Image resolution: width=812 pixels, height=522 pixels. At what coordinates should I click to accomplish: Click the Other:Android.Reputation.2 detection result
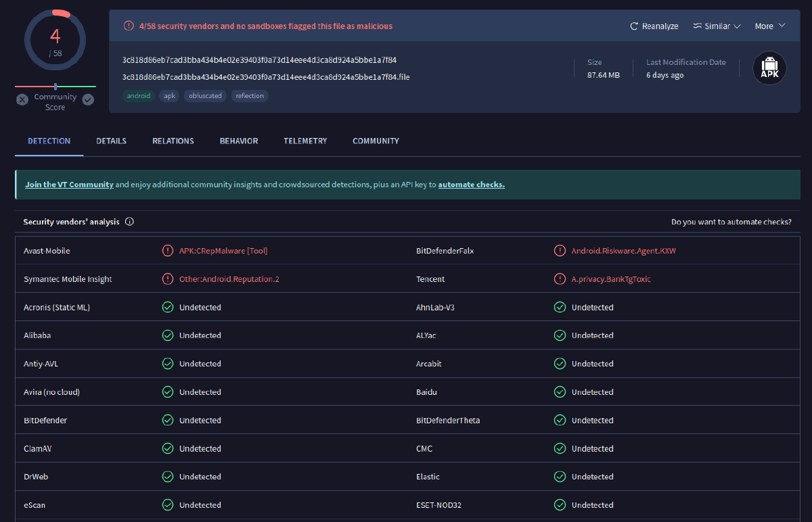[229, 279]
